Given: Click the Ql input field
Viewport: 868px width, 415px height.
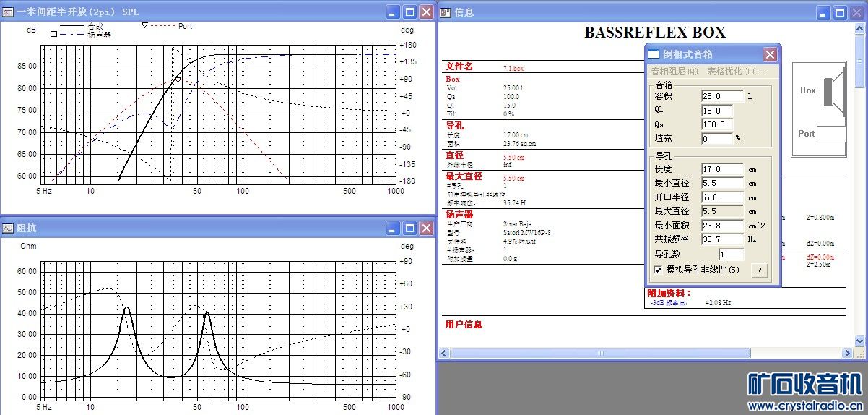Looking at the screenshot, I should (x=716, y=111).
